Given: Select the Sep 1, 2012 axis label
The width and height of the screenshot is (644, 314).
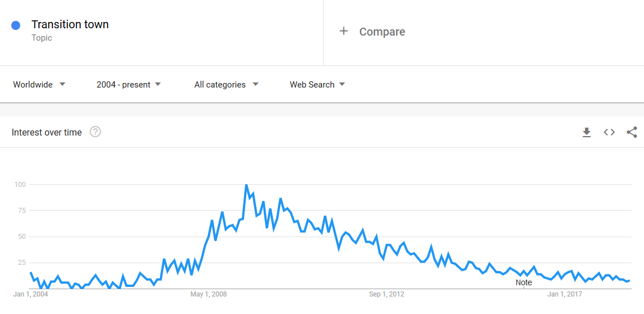Looking at the screenshot, I should (x=386, y=294).
